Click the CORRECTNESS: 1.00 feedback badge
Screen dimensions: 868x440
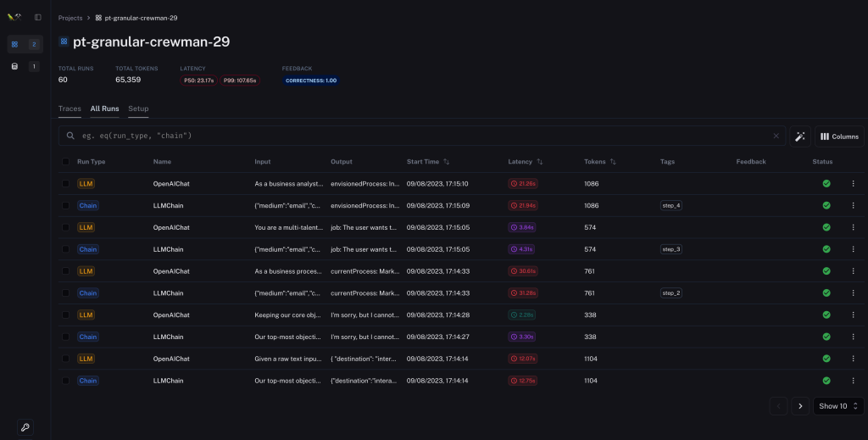pos(311,81)
